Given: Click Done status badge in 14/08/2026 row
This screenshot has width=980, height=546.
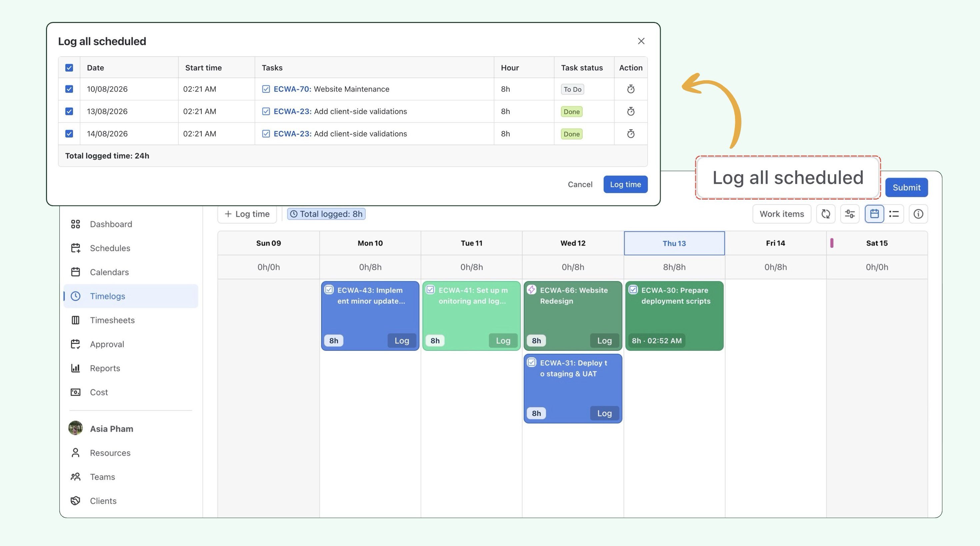Looking at the screenshot, I should pyautogui.click(x=571, y=134).
